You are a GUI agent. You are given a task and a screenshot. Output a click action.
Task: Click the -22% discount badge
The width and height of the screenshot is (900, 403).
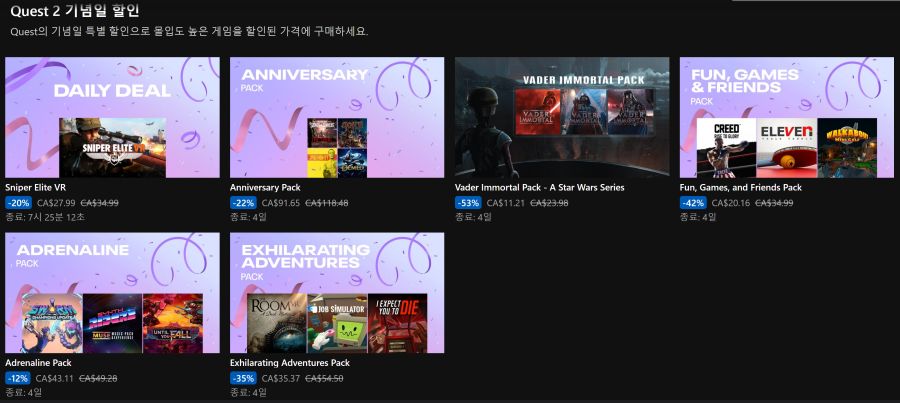(243, 203)
